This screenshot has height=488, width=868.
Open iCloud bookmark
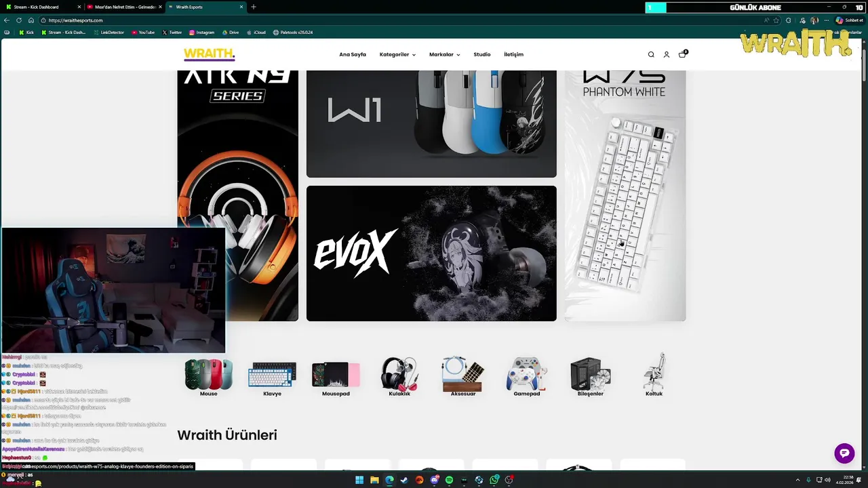[256, 33]
